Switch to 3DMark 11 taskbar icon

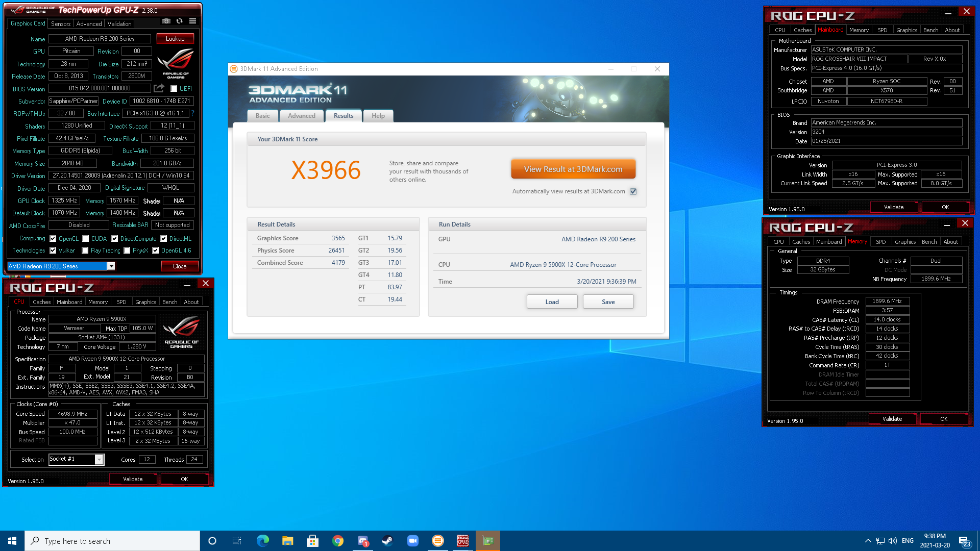tap(437, 541)
